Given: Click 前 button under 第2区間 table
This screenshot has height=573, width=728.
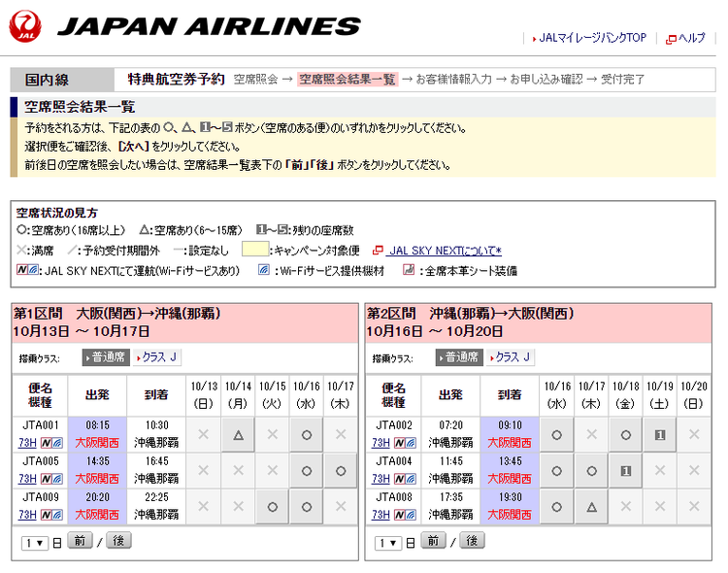Looking at the screenshot, I should click(x=434, y=541).
